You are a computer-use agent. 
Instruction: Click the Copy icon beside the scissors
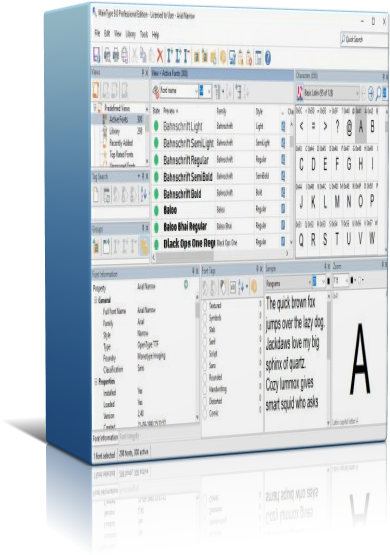[143, 56]
